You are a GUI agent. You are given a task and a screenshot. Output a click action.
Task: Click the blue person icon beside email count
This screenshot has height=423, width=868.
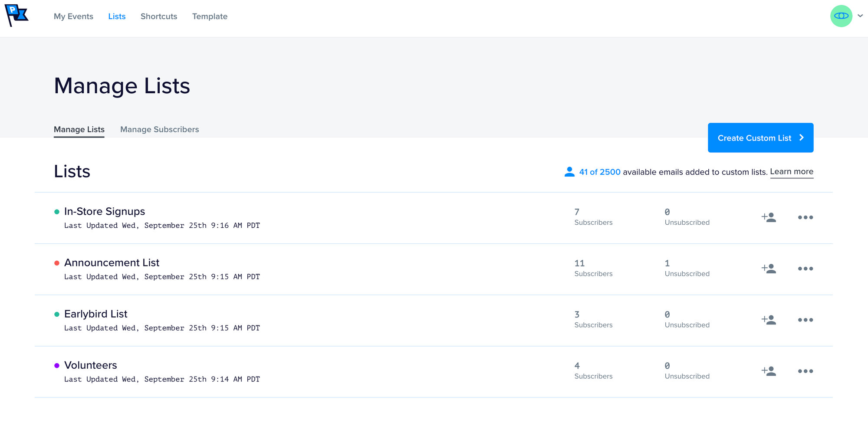(569, 172)
